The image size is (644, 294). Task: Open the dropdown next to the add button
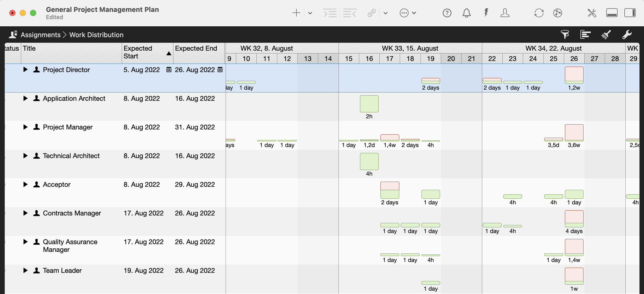pyautogui.click(x=310, y=13)
